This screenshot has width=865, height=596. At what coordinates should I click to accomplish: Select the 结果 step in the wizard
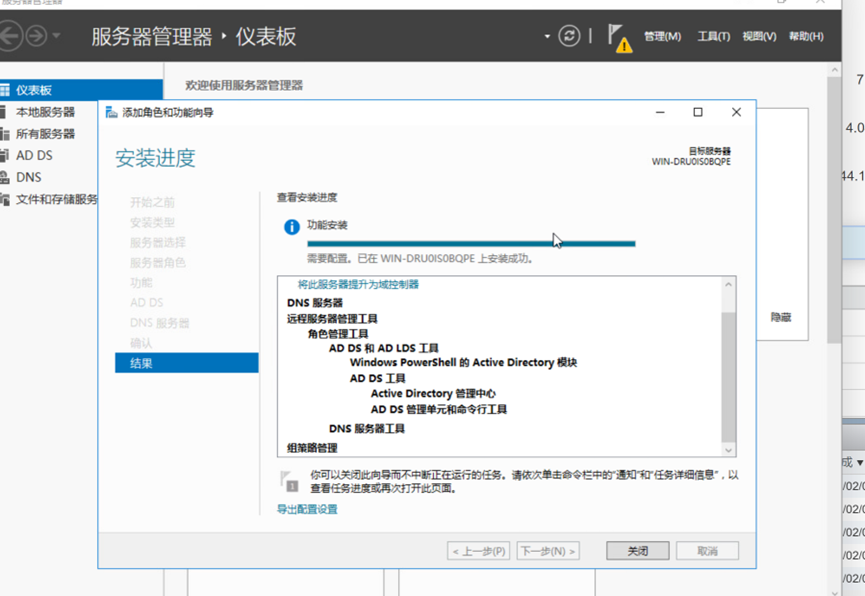[186, 363]
